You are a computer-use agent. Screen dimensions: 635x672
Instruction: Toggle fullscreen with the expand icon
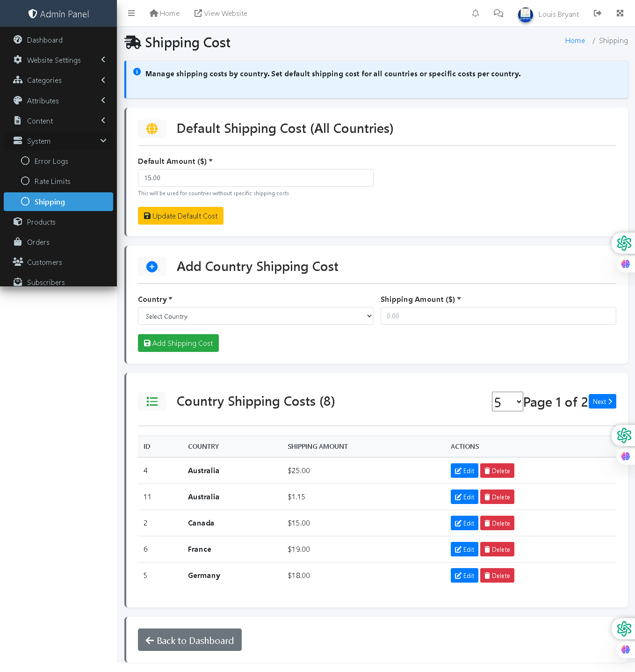[x=620, y=14]
